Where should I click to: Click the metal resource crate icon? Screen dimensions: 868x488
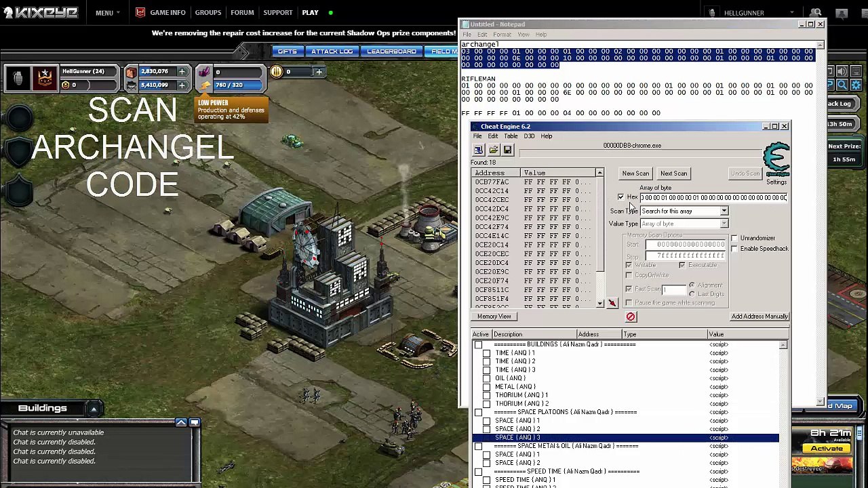click(x=131, y=72)
